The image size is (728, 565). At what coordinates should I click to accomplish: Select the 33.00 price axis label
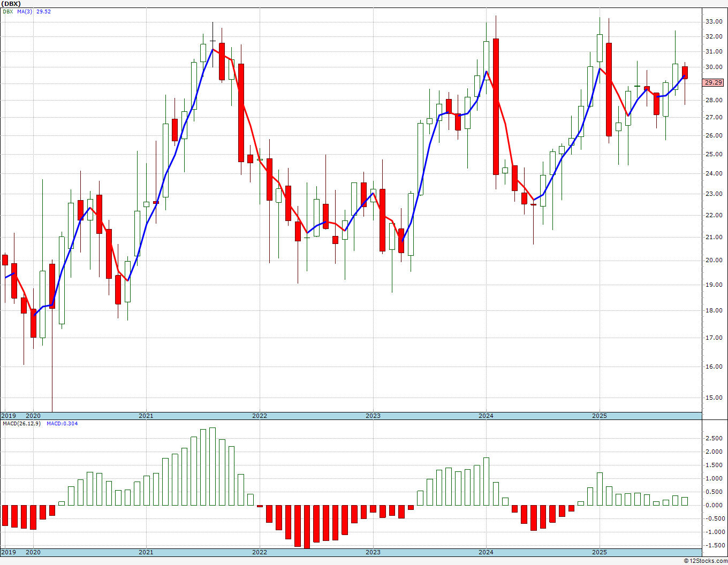[714, 22]
